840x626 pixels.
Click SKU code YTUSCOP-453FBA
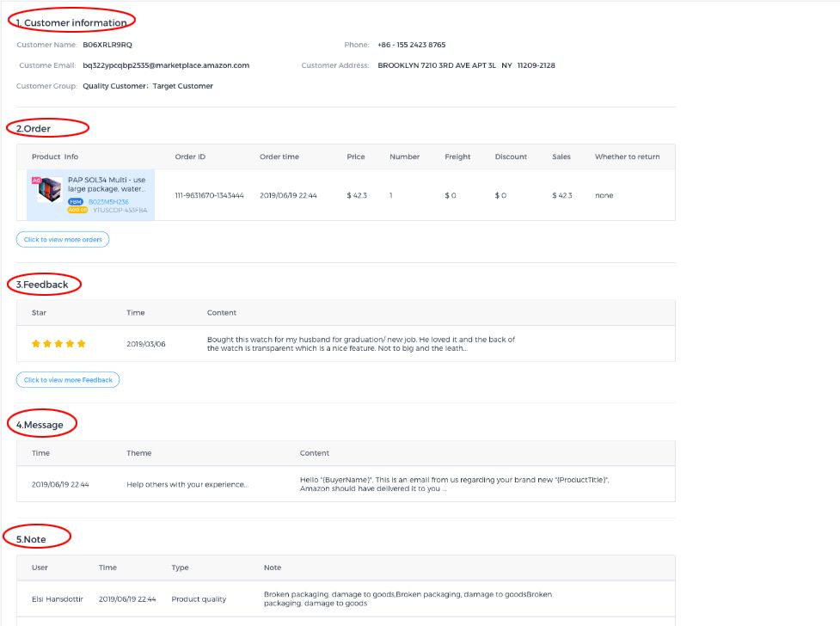click(x=120, y=210)
